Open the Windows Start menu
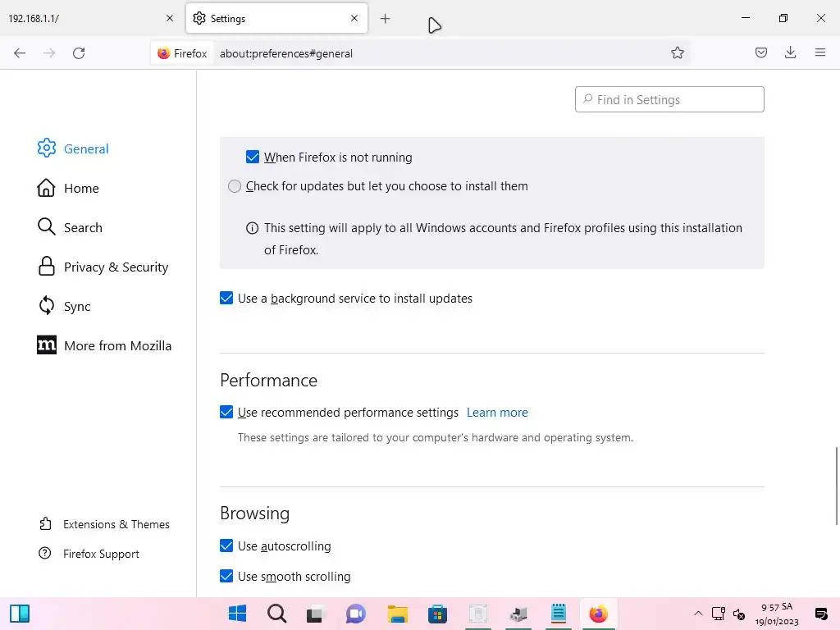 [237, 614]
